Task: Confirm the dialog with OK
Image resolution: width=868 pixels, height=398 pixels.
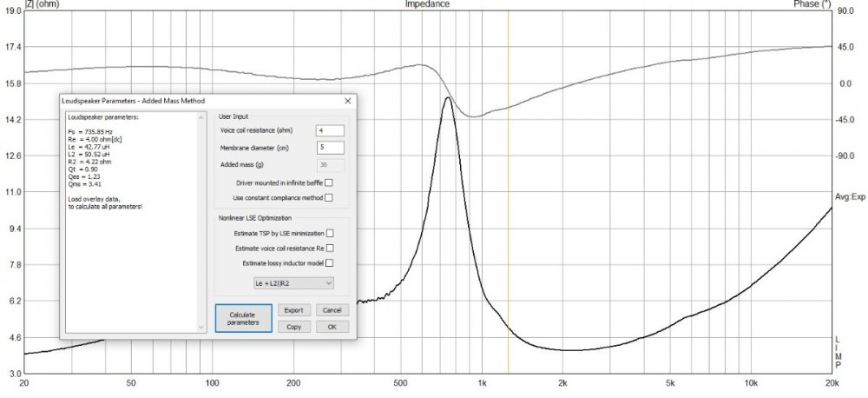Action: [x=331, y=327]
